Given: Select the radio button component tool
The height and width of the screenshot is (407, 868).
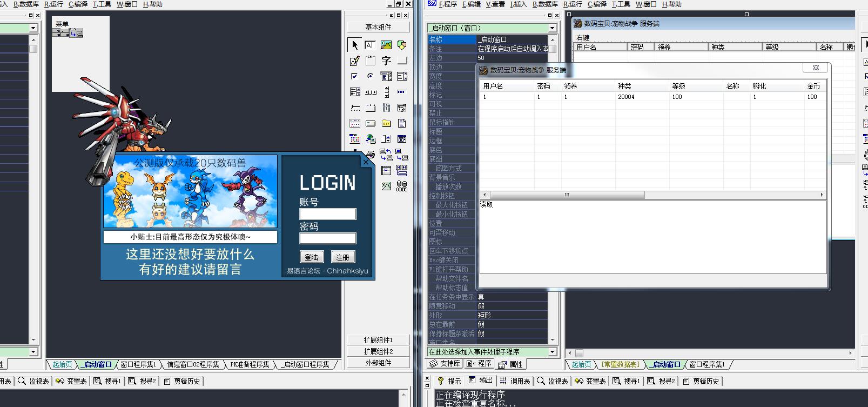Looking at the screenshot, I should (370, 76).
